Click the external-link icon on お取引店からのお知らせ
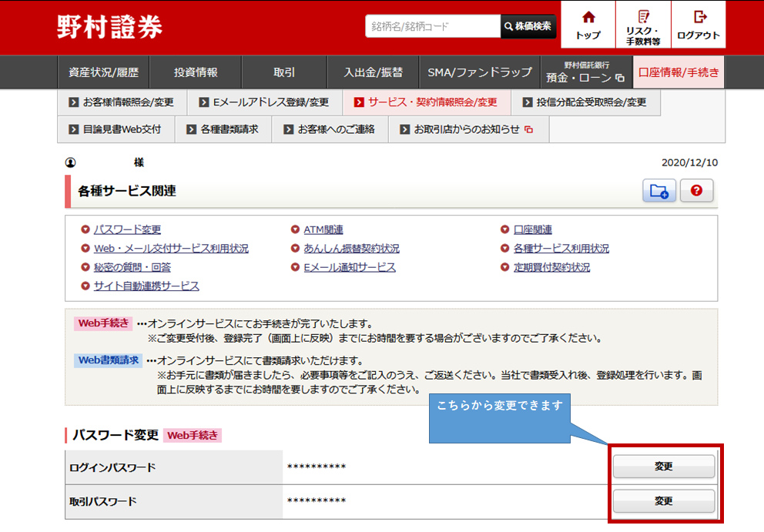Viewport: 764px width, 532px height. click(528, 129)
